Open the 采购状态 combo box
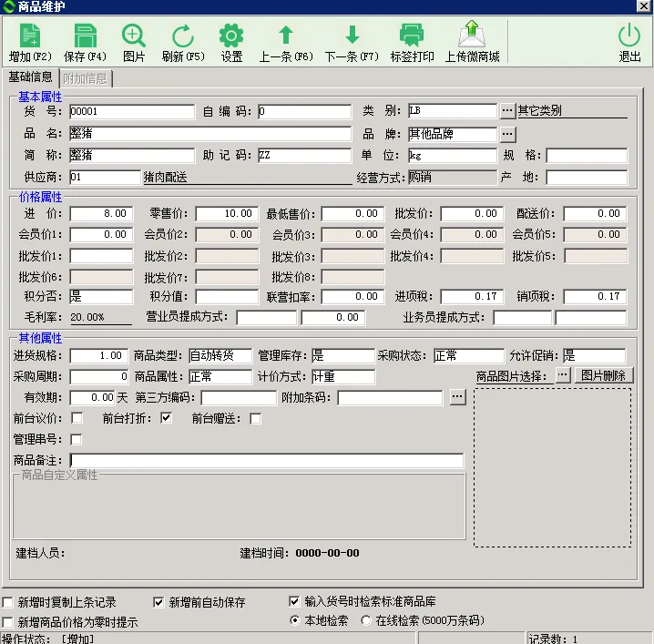 469,356
